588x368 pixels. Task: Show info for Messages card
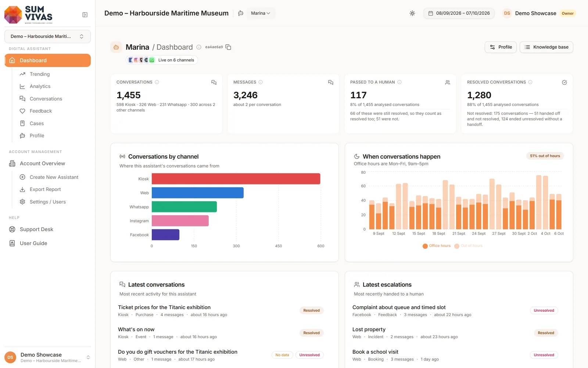point(261,82)
